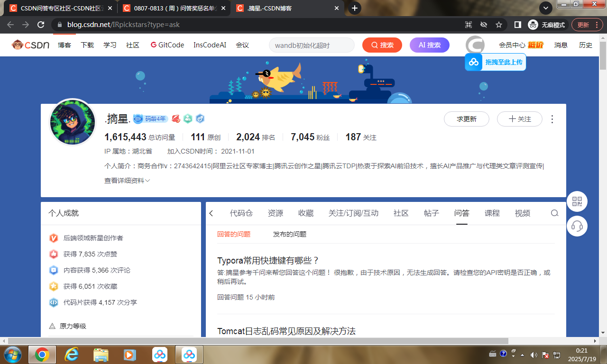The image size is (607, 364).
Task: Select the 帖子 profile tab
Action: pyautogui.click(x=432, y=213)
